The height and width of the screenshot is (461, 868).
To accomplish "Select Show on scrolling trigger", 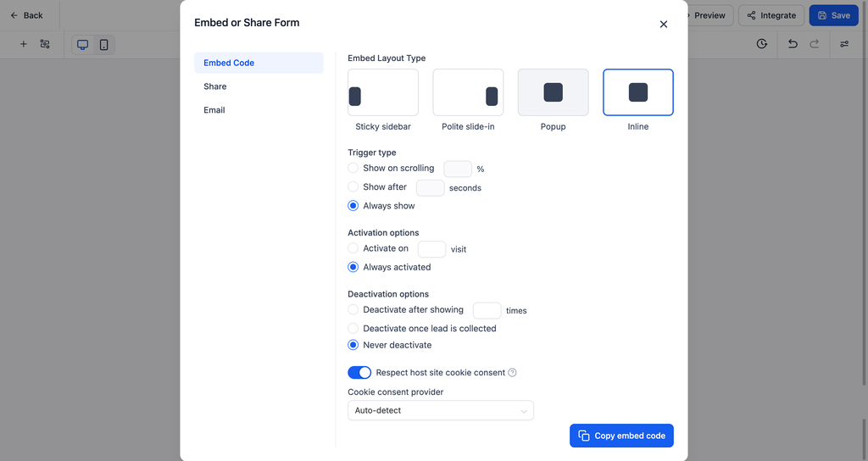I will 353,169.
